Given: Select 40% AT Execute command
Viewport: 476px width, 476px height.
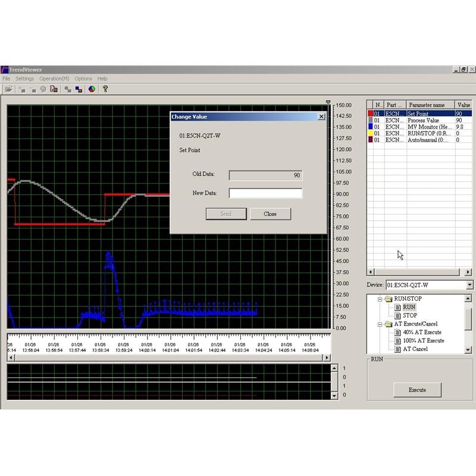Looking at the screenshot, I should (x=422, y=332).
